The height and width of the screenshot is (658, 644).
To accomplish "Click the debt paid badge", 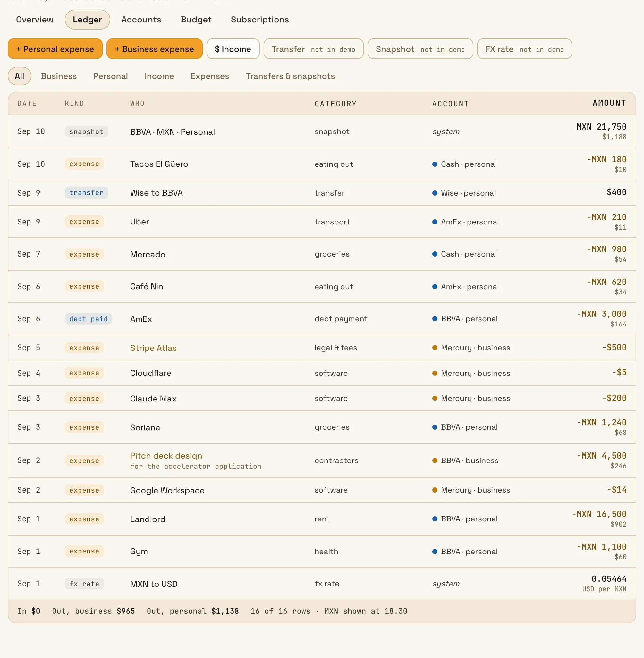I will coord(88,319).
